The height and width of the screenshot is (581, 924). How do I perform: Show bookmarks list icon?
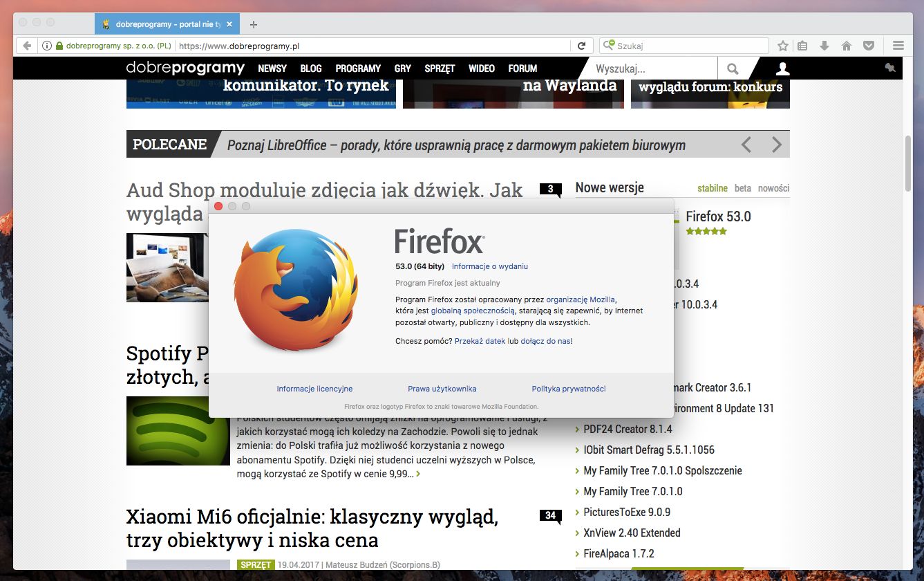point(802,46)
